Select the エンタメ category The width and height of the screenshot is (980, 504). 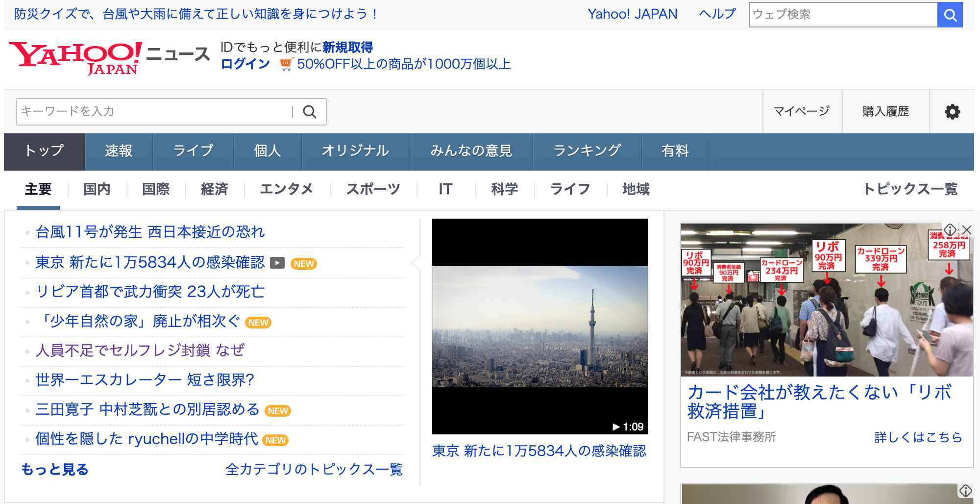point(287,189)
